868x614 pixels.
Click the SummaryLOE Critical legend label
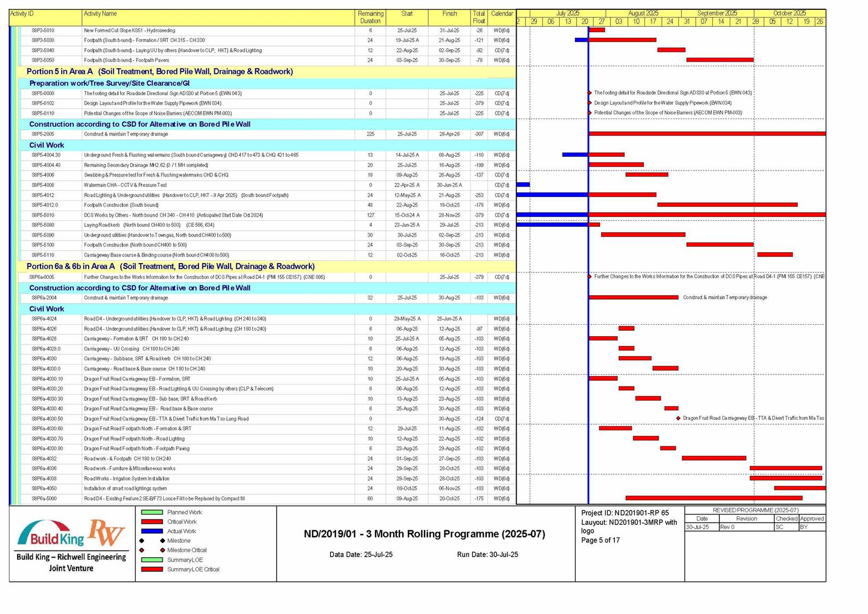193,569
